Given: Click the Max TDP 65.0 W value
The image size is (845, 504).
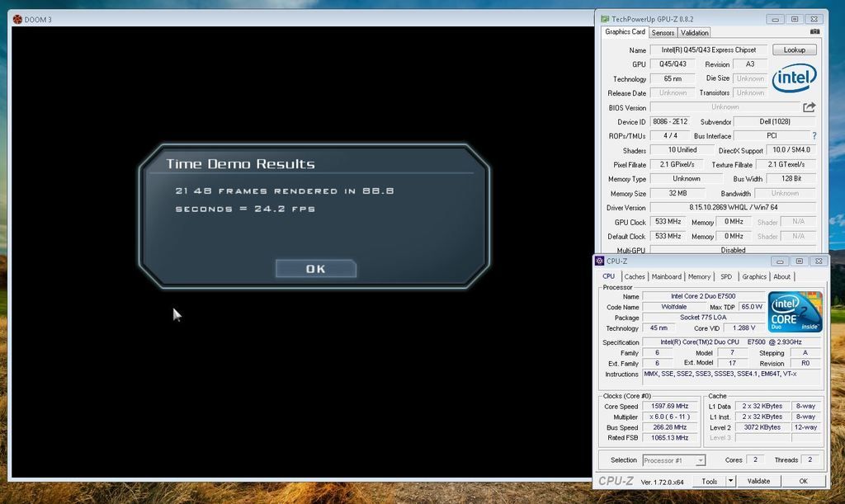Looking at the screenshot, I should click(x=751, y=307).
